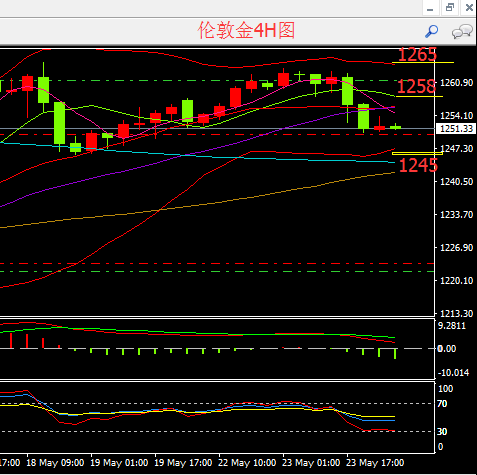The image size is (477, 475).
Task: Click oscillator level 30 label
Action: click(442, 432)
